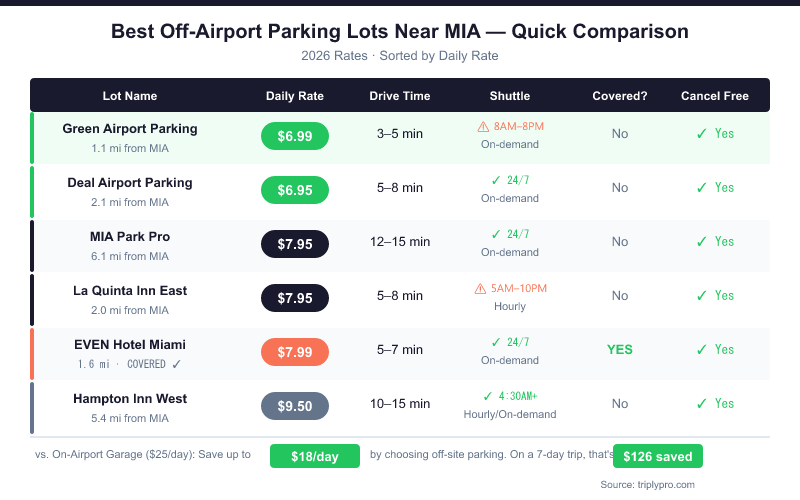Click Hampton Inn West's Cancel Free checkmark
Image resolution: width=800 pixels, height=500 pixels.
coord(702,403)
